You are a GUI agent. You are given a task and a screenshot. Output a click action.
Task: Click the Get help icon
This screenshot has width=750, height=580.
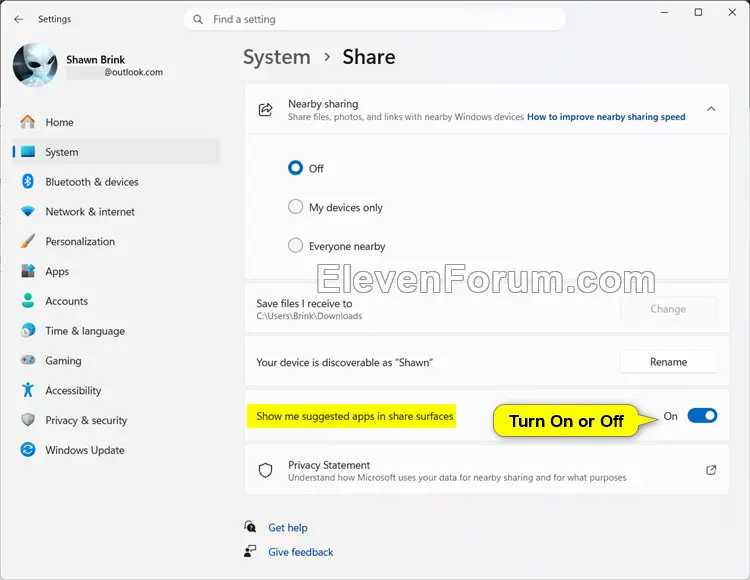pyautogui.click(x=250, y=527)
